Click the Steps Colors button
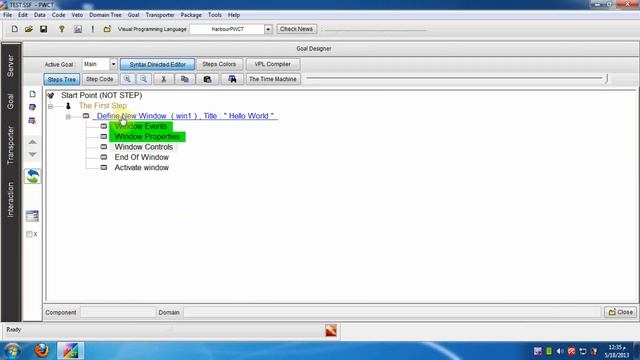The width and height of the screenshot is (640, 360). (x=219, y=64)
